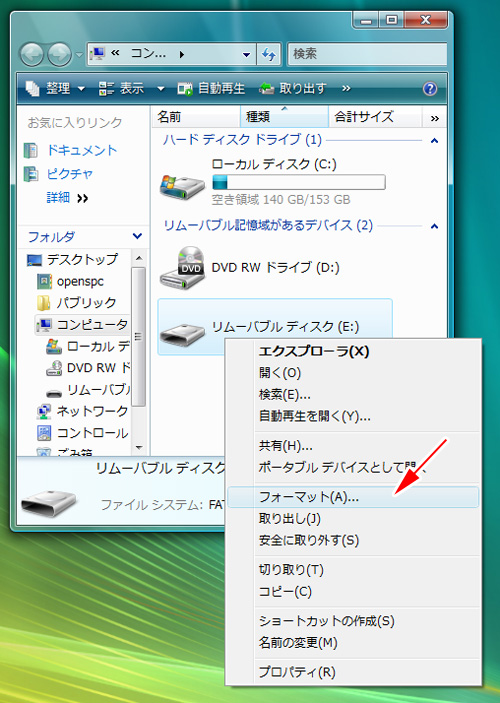The image size is (500, 703).
Task: Click the C: drive free space bar
Action: [x=299, y=182]
